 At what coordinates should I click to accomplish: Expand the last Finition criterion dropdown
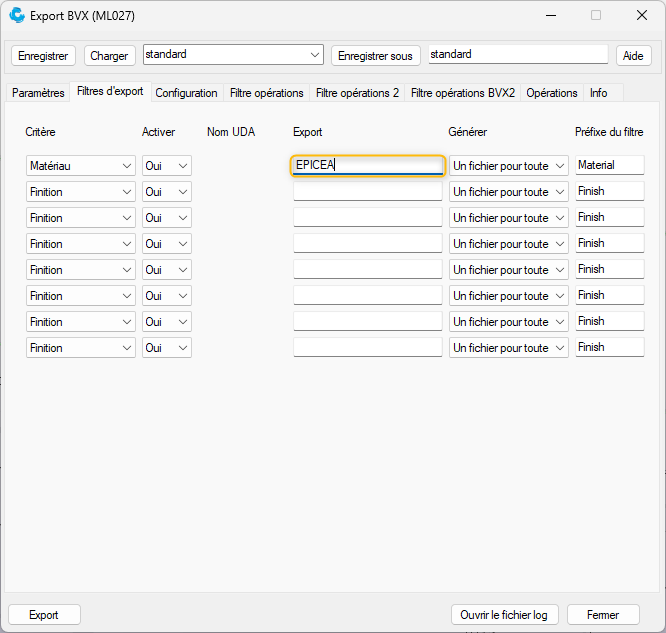point(81,348)
